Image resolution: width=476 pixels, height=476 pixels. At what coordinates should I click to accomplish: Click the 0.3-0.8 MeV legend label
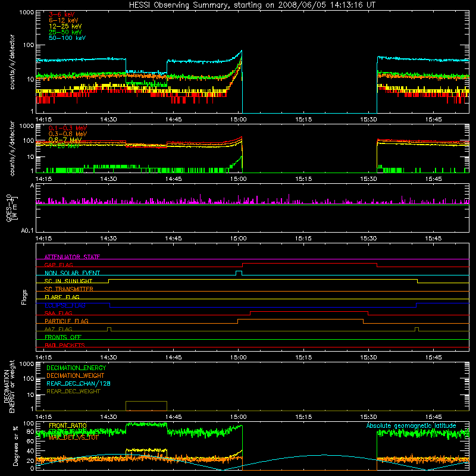coord(68,134)
